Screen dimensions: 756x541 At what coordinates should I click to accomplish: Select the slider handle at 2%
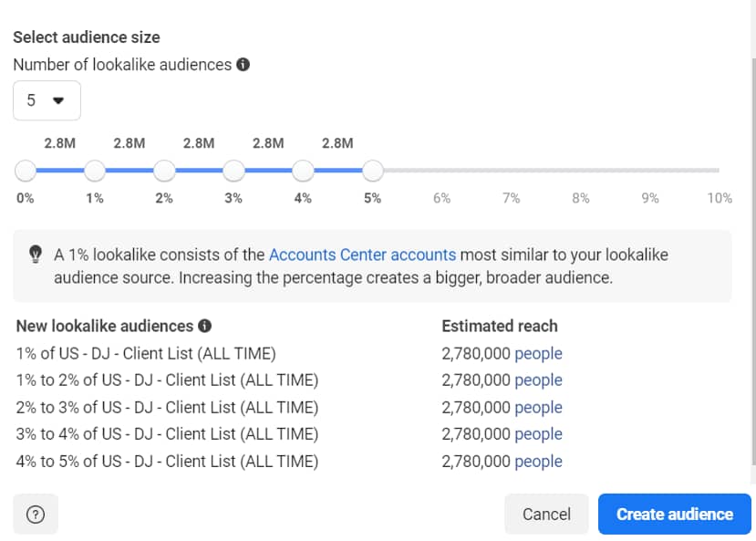point(164,171)
